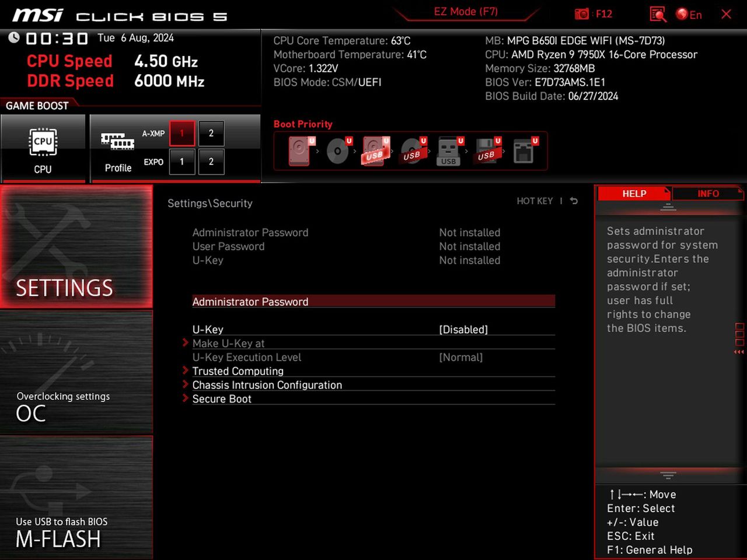Open the SETTINGS section

click(x=76, y=247)
